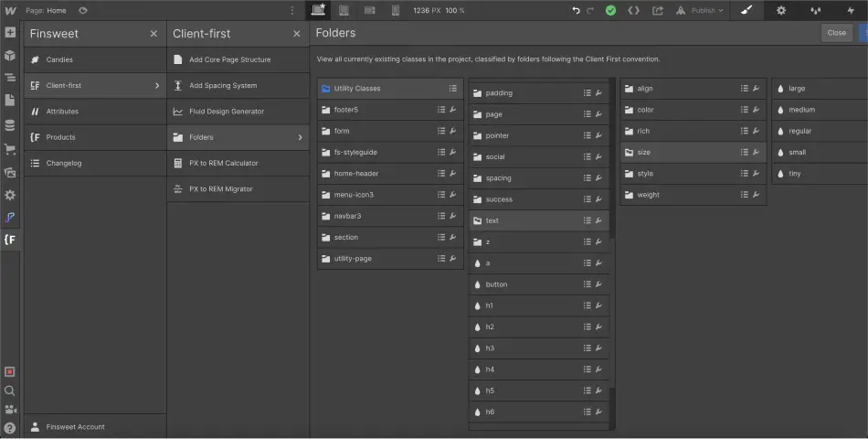Open the fs-styleguide folder

click(x=390, y=152)
